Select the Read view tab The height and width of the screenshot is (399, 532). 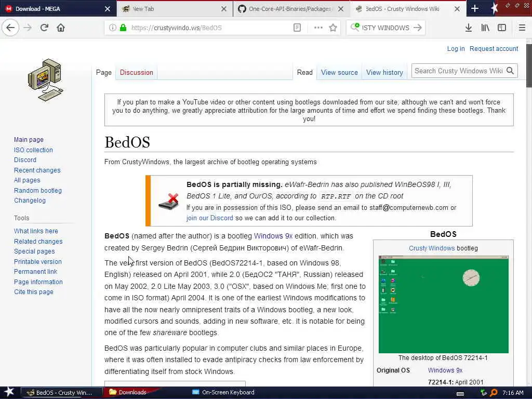coord(304,72)
